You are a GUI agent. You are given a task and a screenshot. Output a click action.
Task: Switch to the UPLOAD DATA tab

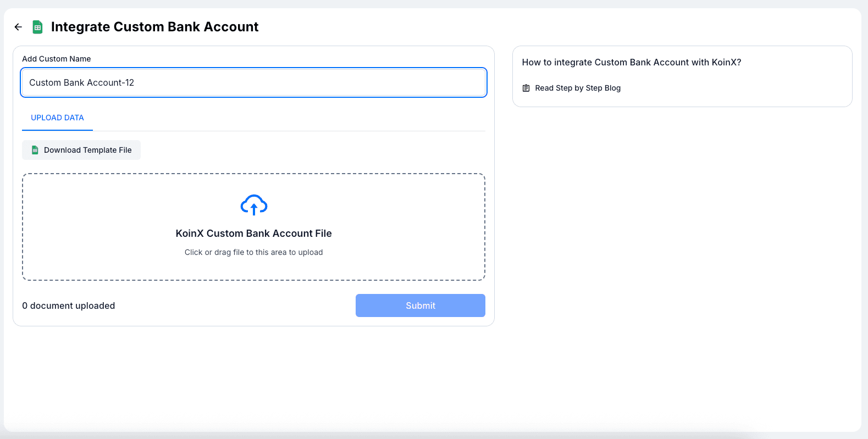pyautogui.click(x=57, y=118)
